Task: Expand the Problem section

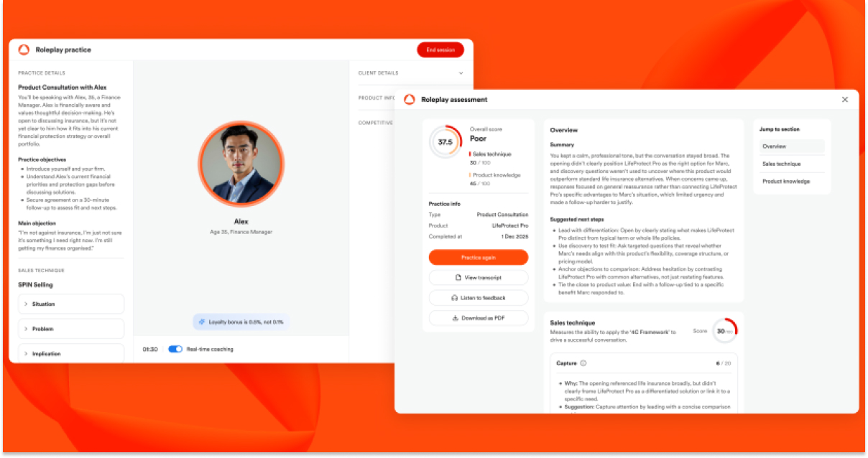Action: click(71, 329)
